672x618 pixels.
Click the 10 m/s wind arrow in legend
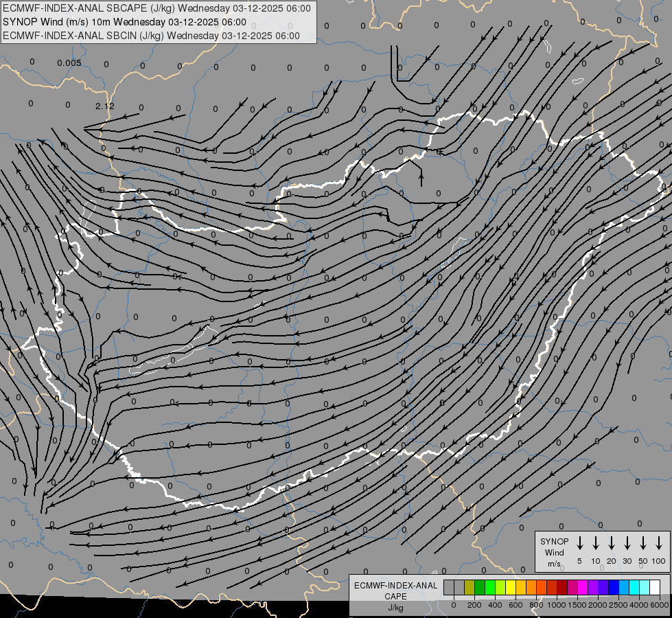[595, 543]
